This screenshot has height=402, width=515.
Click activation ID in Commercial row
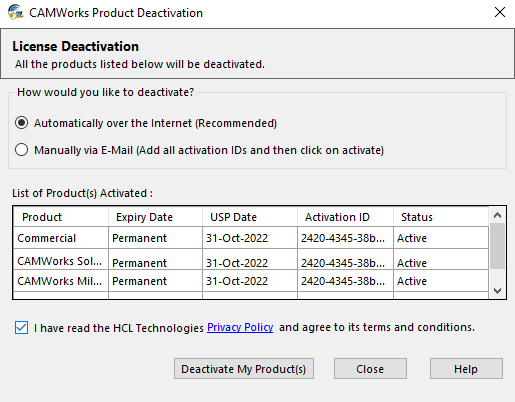345,238
